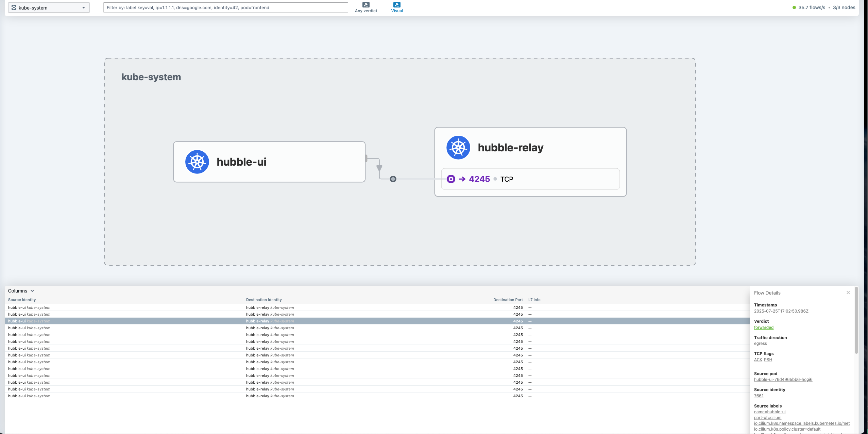Click the Columns chevron arrow

(x=32, y=291)
